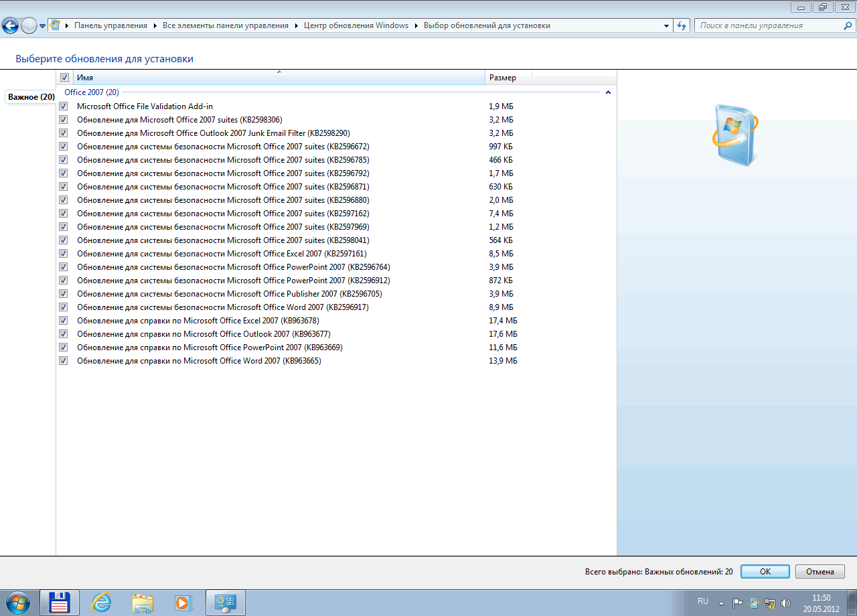Open the floppy disk app on the taskbar
Viewport: 857px width, 616px height.
[x=60, y=603]
